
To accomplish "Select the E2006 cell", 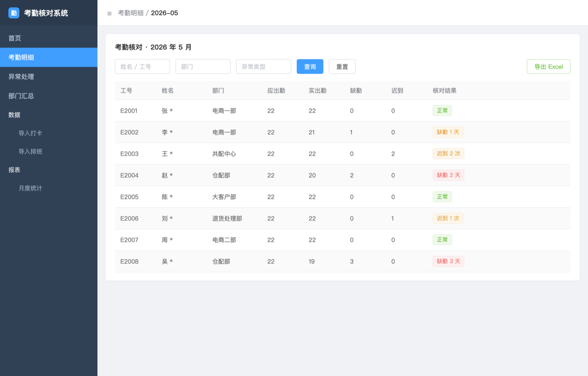I will [129, 219].
